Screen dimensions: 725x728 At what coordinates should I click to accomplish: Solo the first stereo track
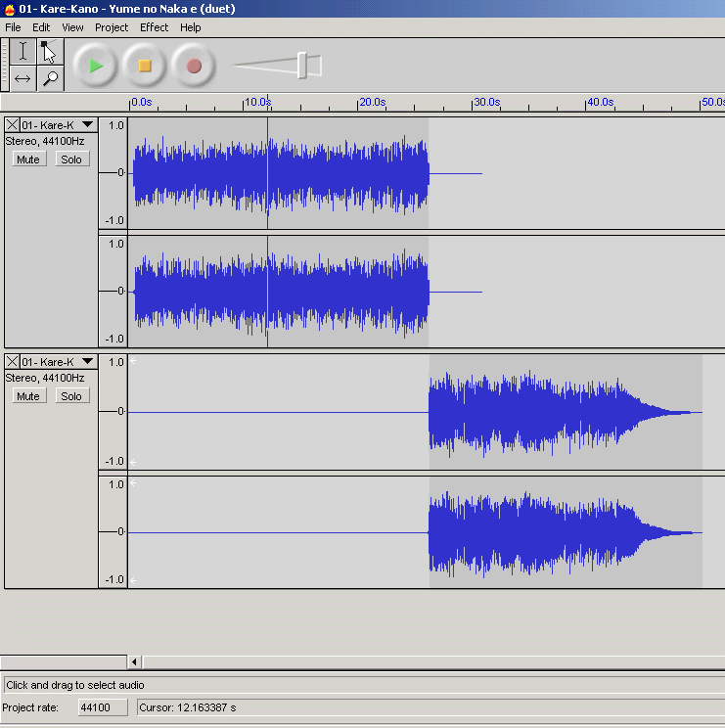(71, 159)
